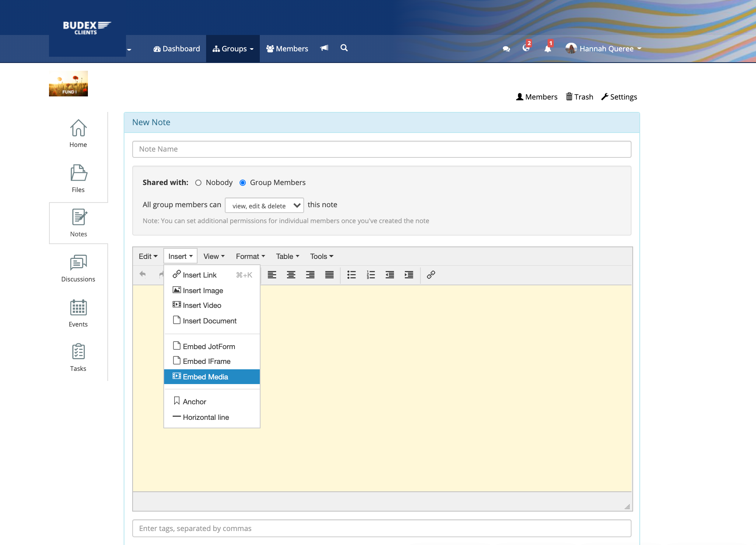This screenshot has width=756, height=545.
Task: Center align text in editor toolbar
Action: pyautogui.click(x=291, y=275)
